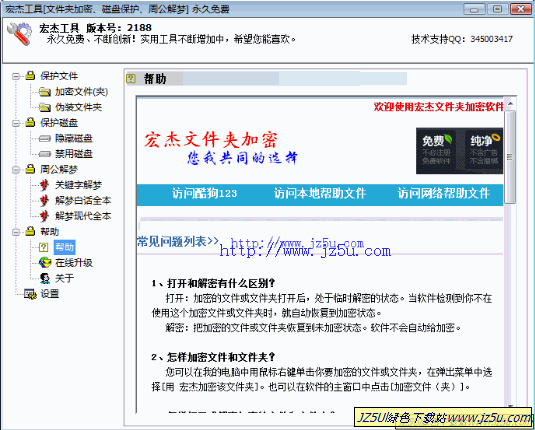Click the help page scrollbar thumb
This screenshot has height=430, width=535.
(510, 156)
